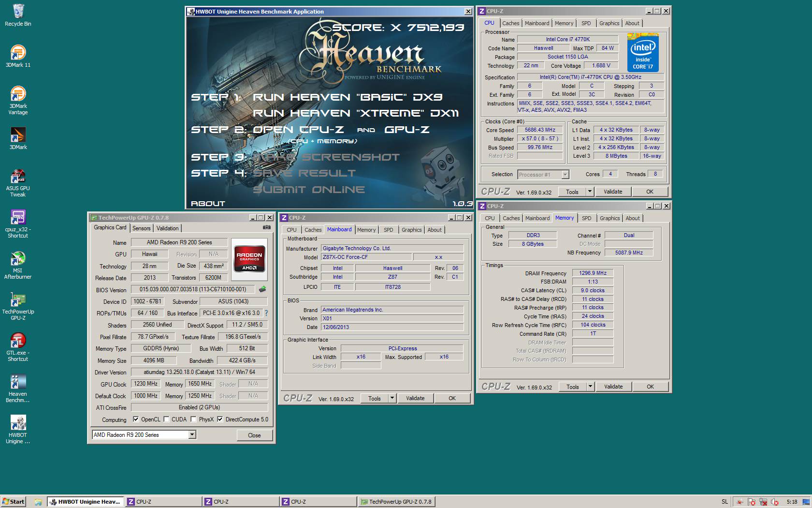Click Tools button in CPU-Z Mainboard window
The width and height of the screenshot is (812, 508).
(x=375, y=398)
